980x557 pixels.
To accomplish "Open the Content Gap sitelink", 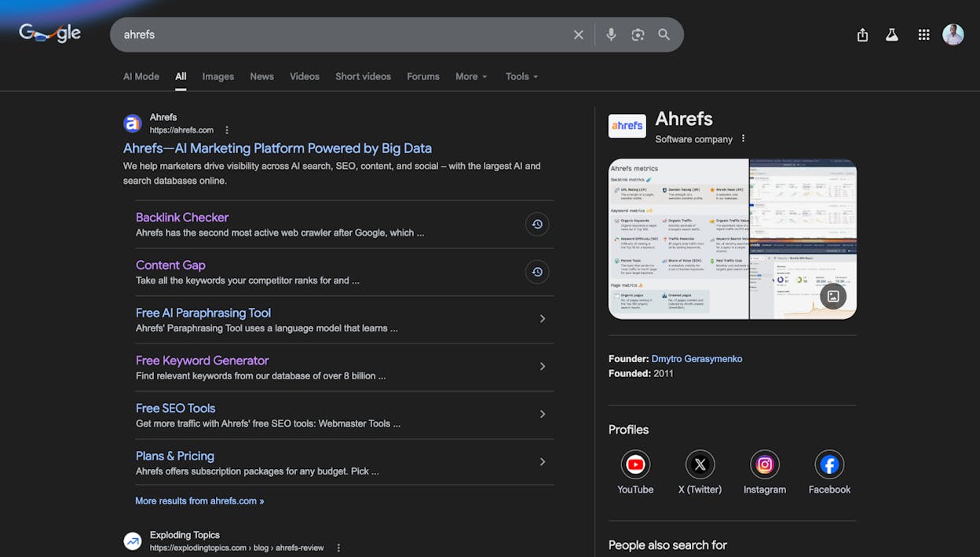I will click(170, 266).
